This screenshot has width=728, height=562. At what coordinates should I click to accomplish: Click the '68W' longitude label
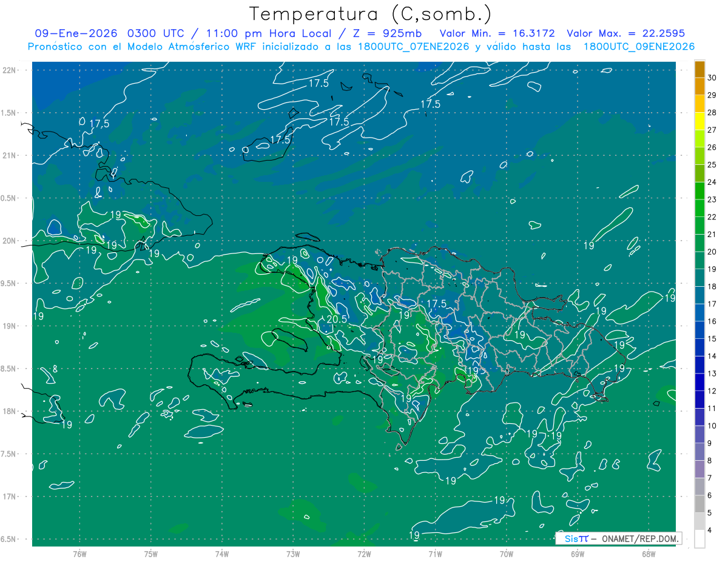pos(649,554)
